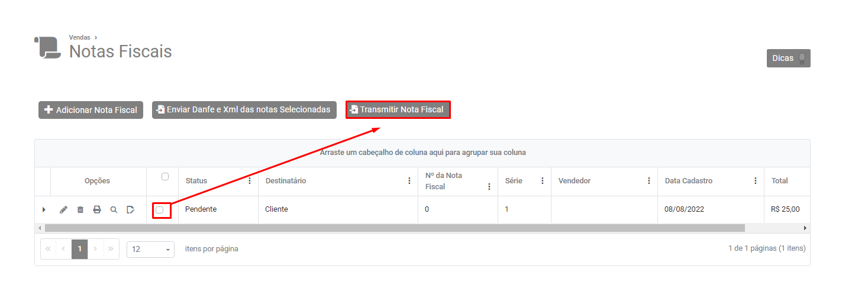Delete the invoice using the trash icon
Image resolution: width=868 pixels, height=288 pixels.
(x=80, y=209)
